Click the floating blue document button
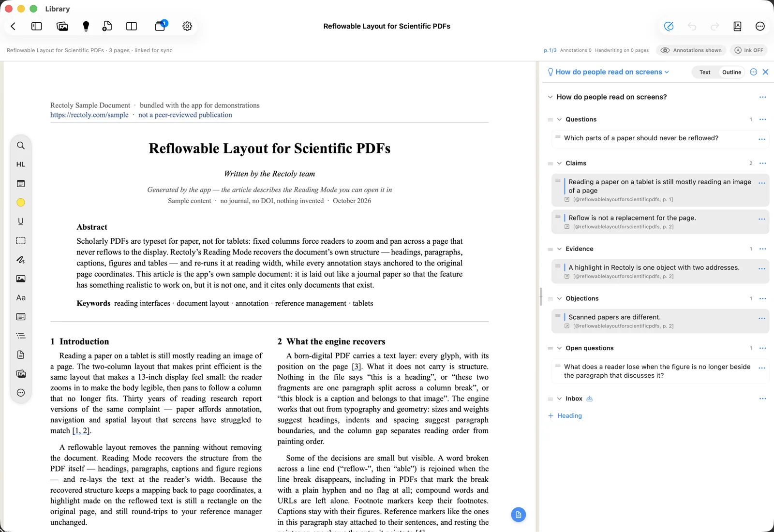This screenshot has width=774, height=532. 519,515
